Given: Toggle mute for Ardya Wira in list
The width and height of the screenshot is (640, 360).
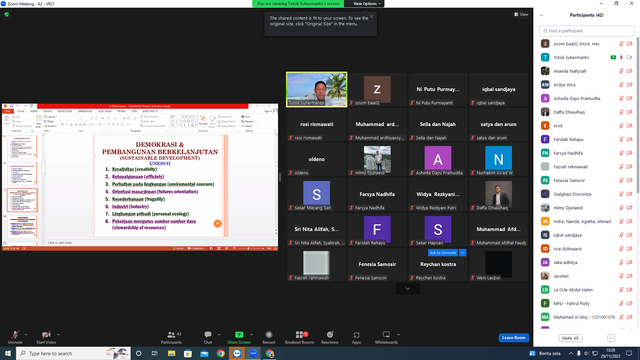Looking at the screenshot, I should (x=621, y=85).
